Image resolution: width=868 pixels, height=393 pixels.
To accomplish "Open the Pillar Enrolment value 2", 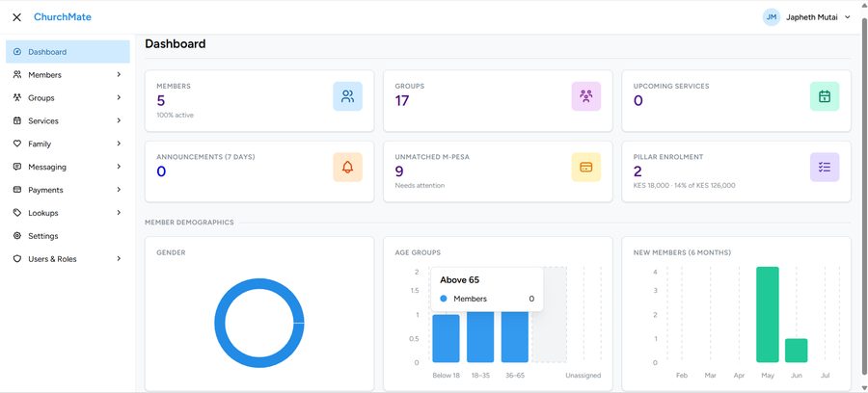I will point(637,171).
